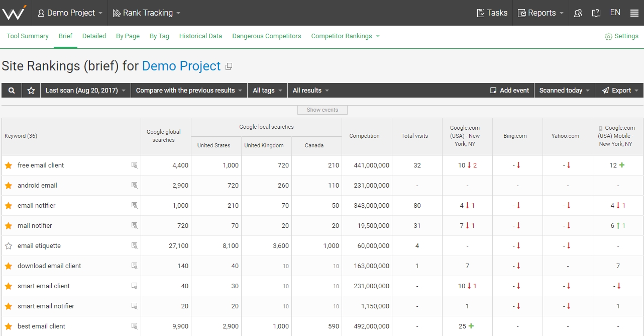
Task: Sort by Yahoo.com column header
Action: click(568, 136)
